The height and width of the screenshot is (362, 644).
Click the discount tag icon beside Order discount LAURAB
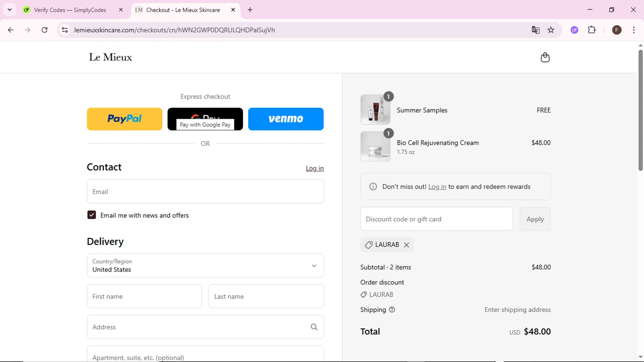point(364,295)
